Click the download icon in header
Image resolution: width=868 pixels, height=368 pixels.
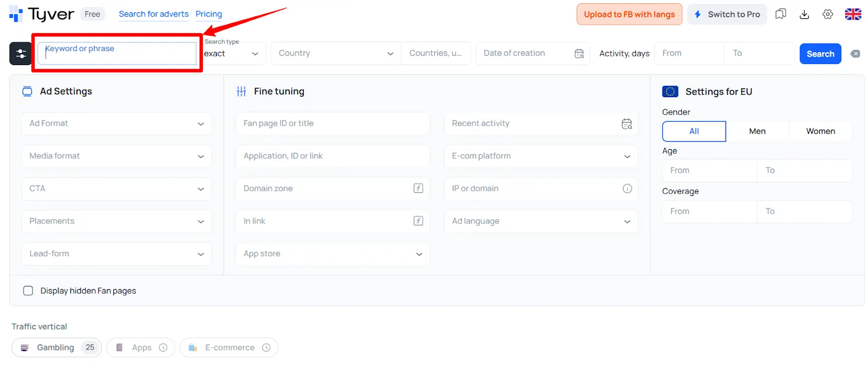(x=805, y=14)
